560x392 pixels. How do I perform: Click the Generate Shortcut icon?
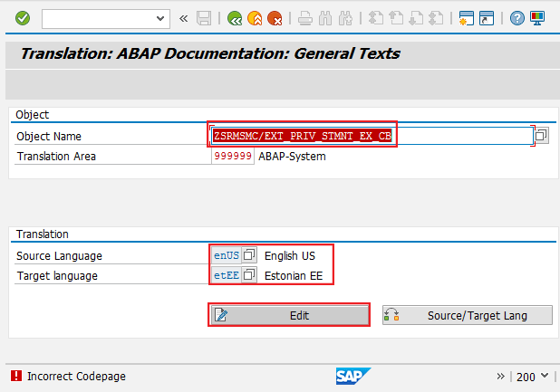point(487,18)
